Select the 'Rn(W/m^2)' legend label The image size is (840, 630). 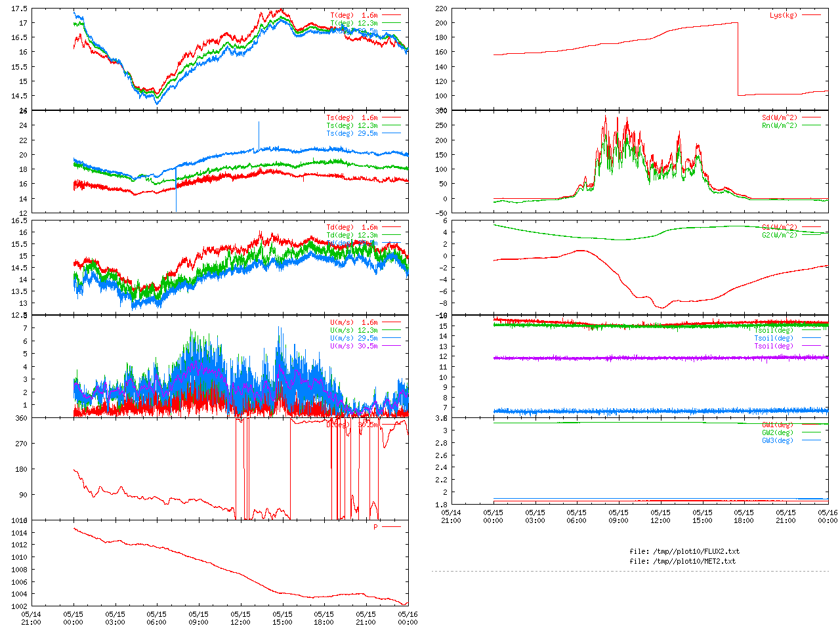[x=780, y=126]
